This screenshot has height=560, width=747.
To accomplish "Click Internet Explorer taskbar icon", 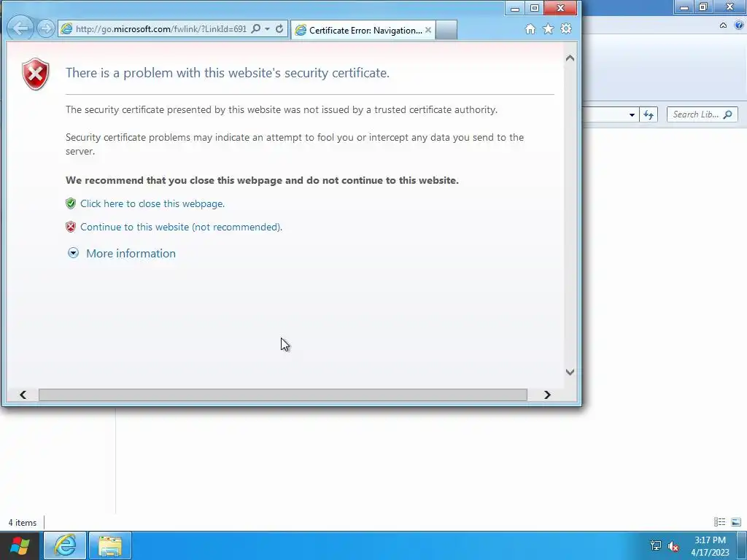I will tap(65, 545).
